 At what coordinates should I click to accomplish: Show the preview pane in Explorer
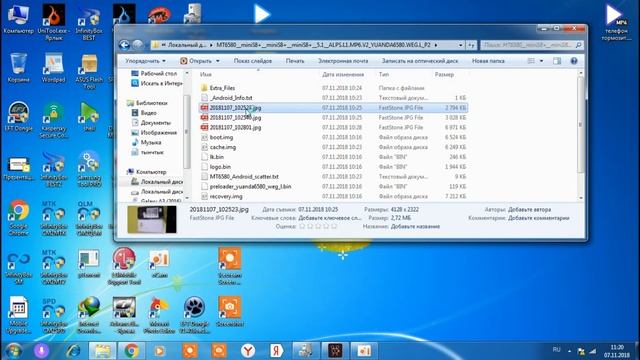coord(557,61)
